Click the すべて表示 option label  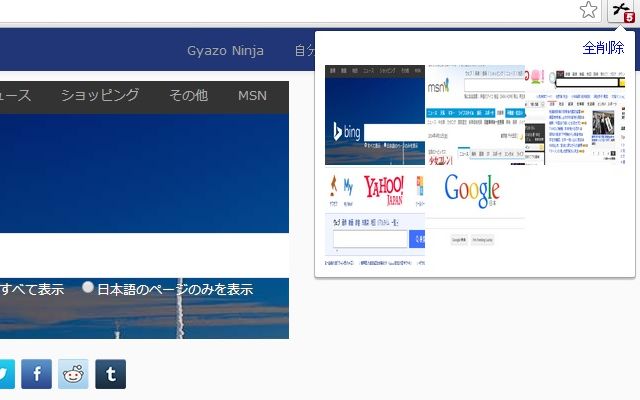[x=32, y=289]
